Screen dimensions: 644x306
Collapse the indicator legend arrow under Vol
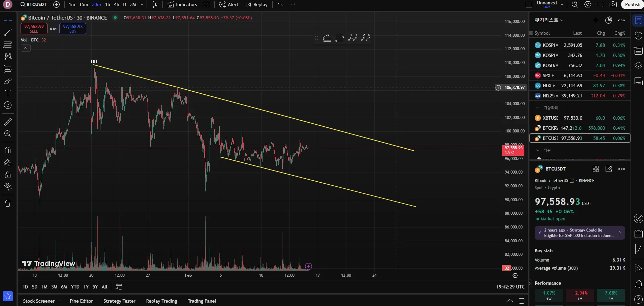click(x=26, y=48)
